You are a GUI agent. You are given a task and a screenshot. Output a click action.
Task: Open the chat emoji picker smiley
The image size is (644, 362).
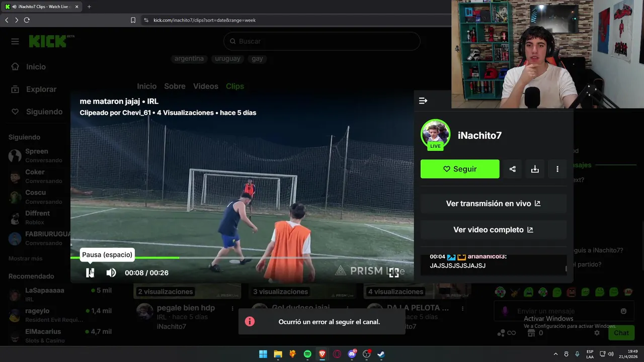click(x=624, y=311)
